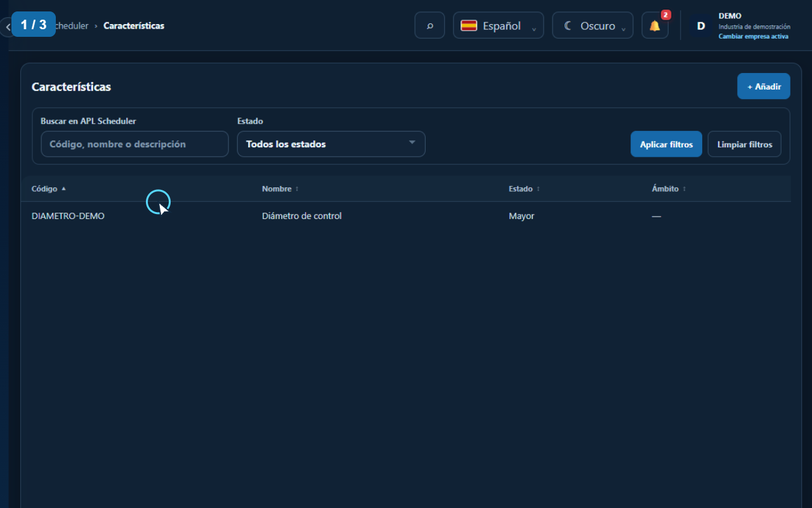The image size is (812, 508).
Task: Open the notifications bell
Action: click(x=655, y=25)
